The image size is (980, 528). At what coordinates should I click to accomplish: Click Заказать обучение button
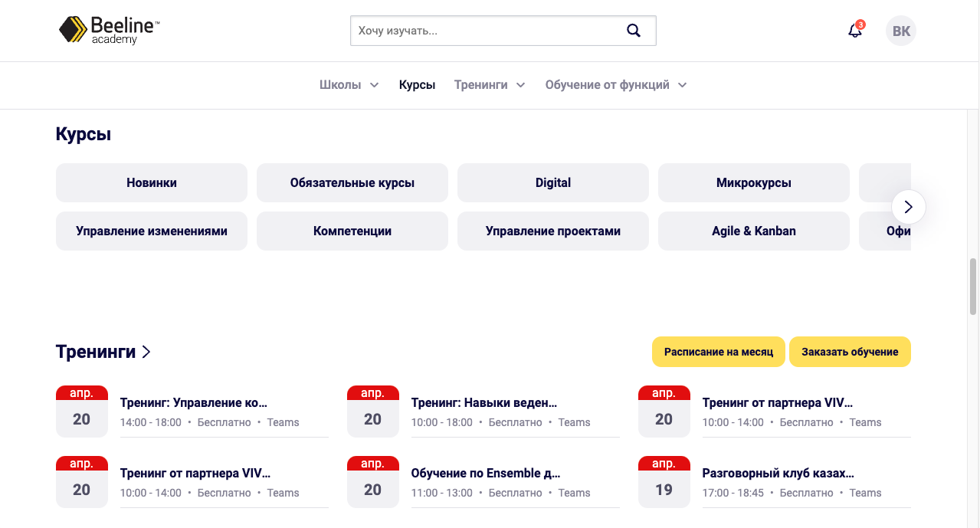pyautogui.click(x=850, y=352)
